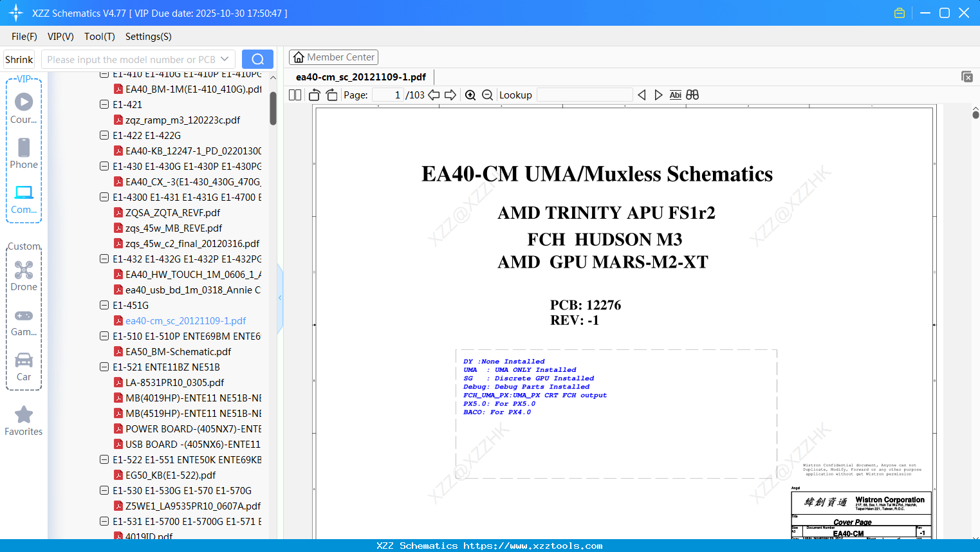Collapse the E1-510 E1-510P folder node
The width and height of the screenshot is (980, 552).
(x=104, y=336)
